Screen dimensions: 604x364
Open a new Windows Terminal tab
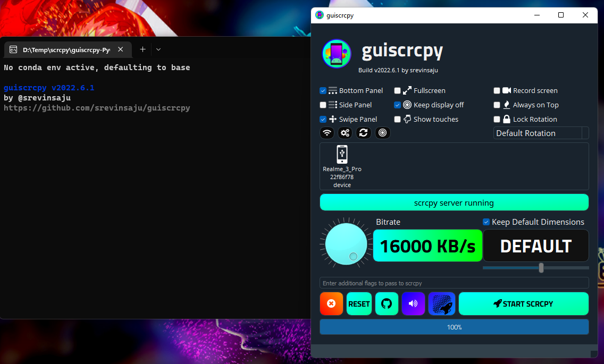[x=142, y=49]
